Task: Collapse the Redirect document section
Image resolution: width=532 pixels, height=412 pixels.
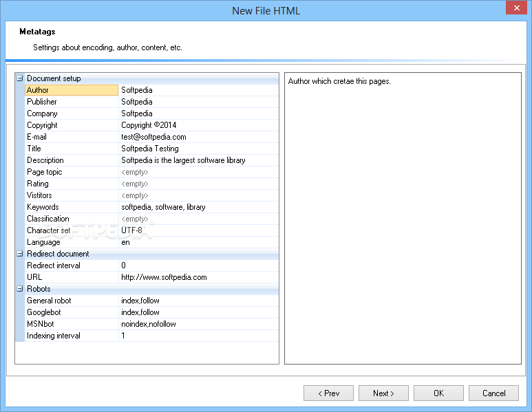Action: click(20, 254)
